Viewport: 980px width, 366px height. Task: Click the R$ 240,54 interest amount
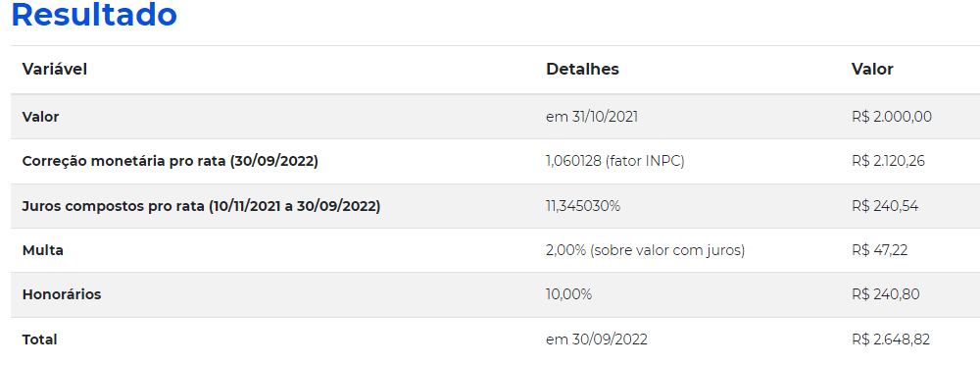coord(885,206)
